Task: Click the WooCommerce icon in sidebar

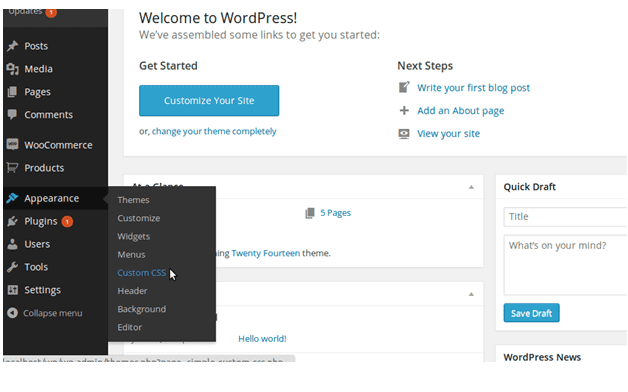Action: coord(12,145)
